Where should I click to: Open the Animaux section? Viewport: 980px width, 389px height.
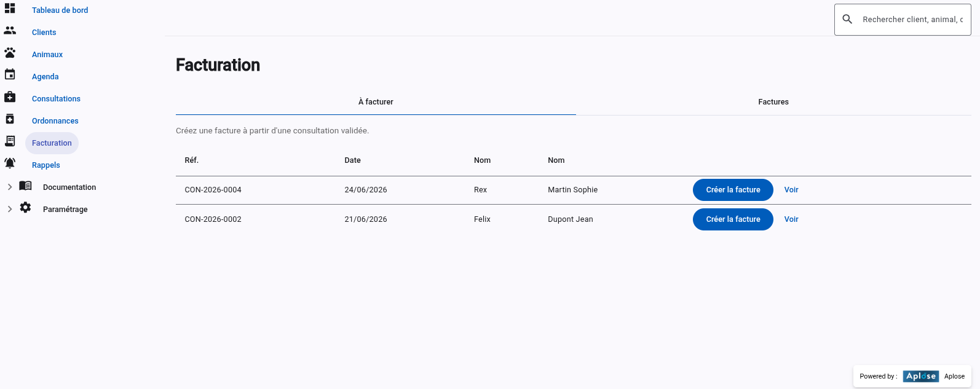pyautogui.click(x=47, y=55)
